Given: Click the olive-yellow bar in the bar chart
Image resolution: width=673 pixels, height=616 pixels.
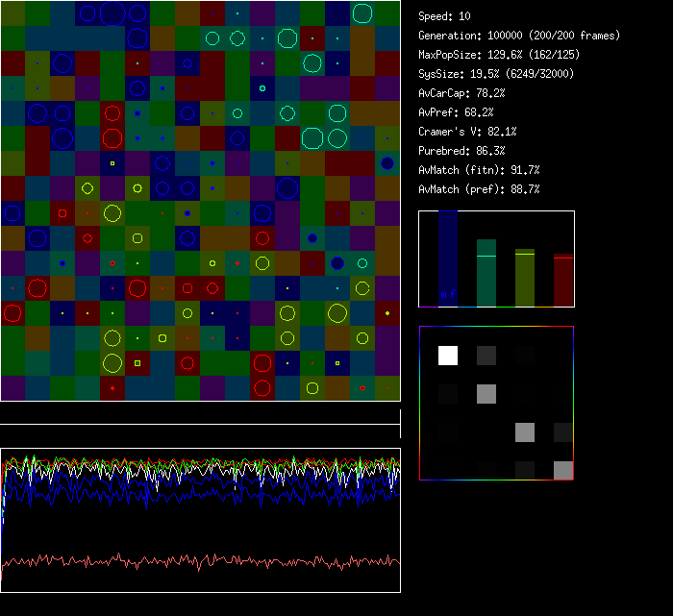Looking at the screenshot, I should coord(524,279).
